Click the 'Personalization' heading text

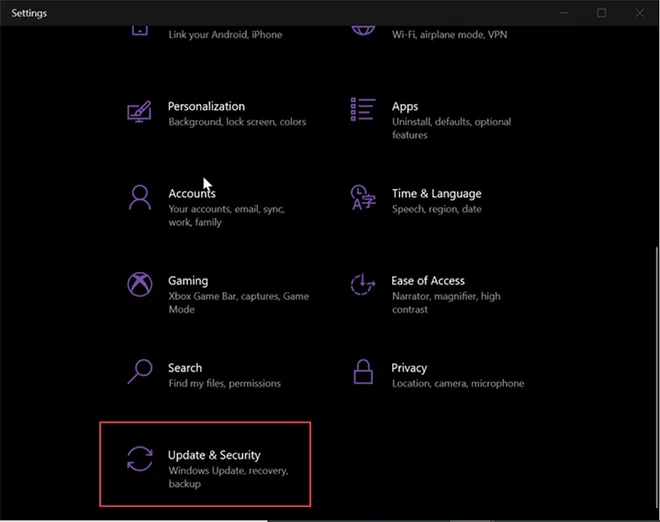pos(206,106)
